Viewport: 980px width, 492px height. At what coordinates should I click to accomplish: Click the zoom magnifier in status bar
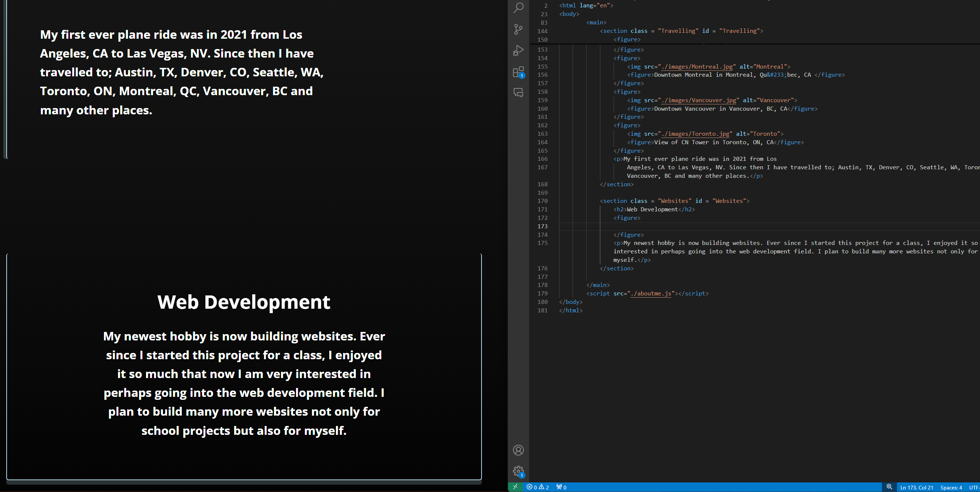(889, 487)
